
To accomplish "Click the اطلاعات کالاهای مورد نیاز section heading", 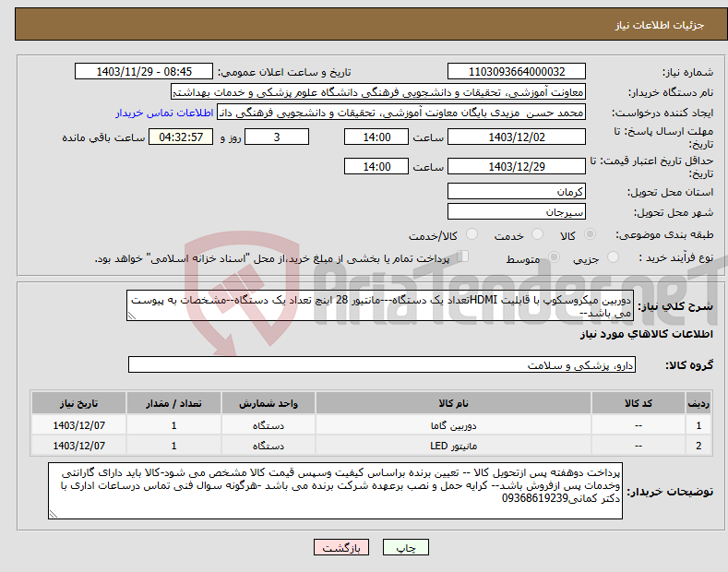I will [646, 334].
